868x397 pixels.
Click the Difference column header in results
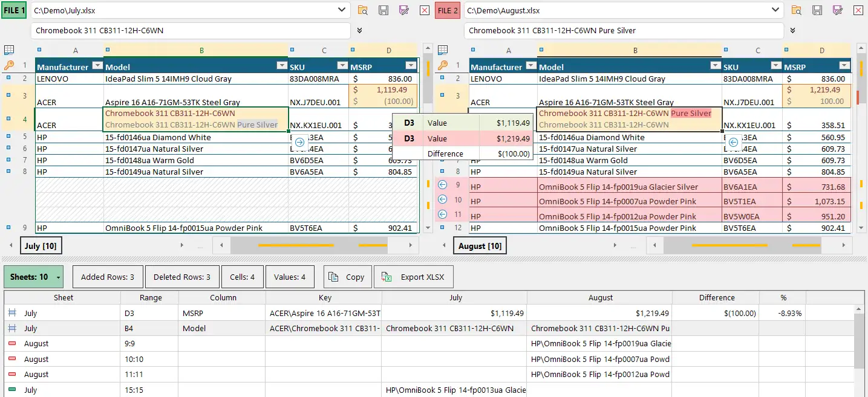716,297
